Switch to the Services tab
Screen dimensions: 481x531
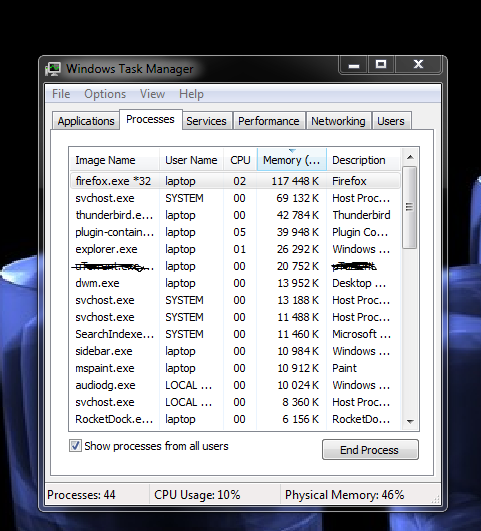click(206, 121)
